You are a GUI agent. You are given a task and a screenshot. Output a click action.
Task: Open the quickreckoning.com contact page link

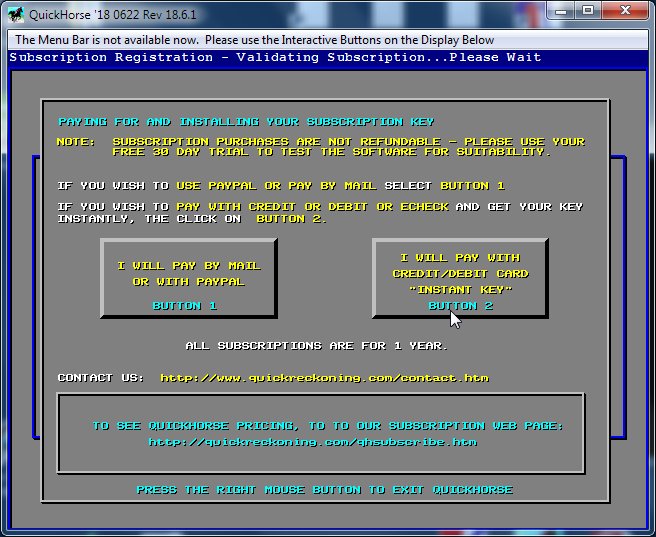pos(324,378)
